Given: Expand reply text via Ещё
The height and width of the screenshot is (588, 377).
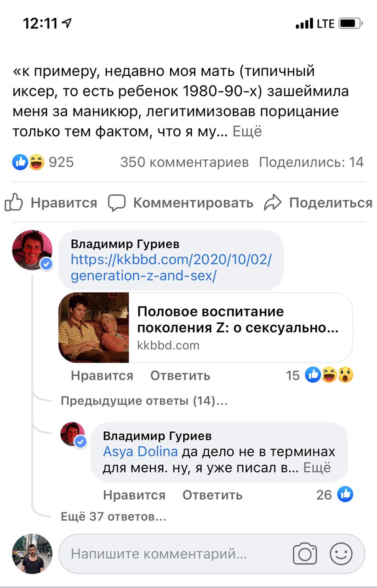Looking at the screenshot, I should [x=318, y=468].
